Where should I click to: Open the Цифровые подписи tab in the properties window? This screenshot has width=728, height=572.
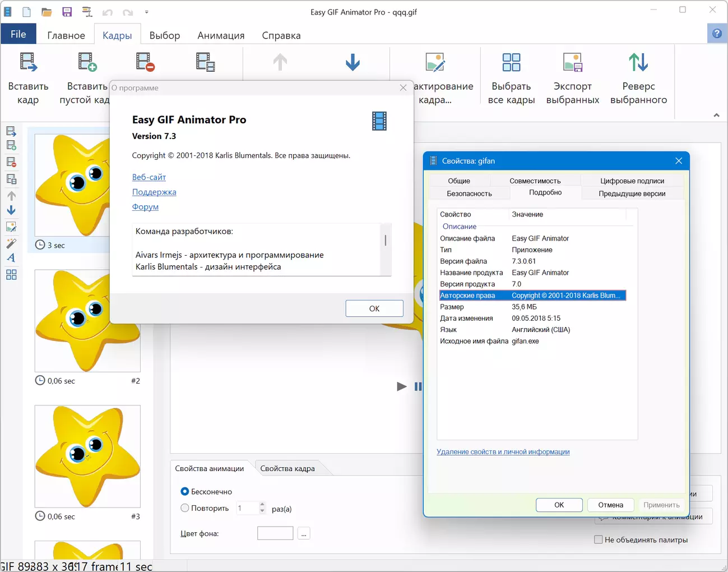[x=632, y=181]
